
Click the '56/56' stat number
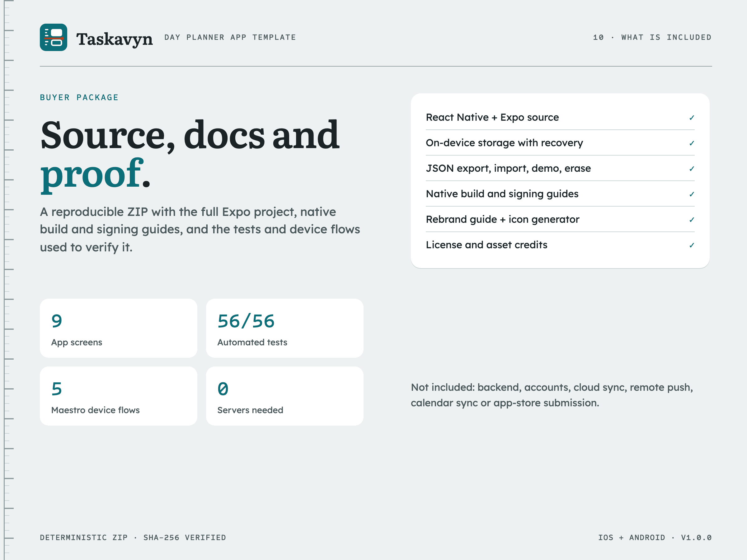tap(246, 321)
